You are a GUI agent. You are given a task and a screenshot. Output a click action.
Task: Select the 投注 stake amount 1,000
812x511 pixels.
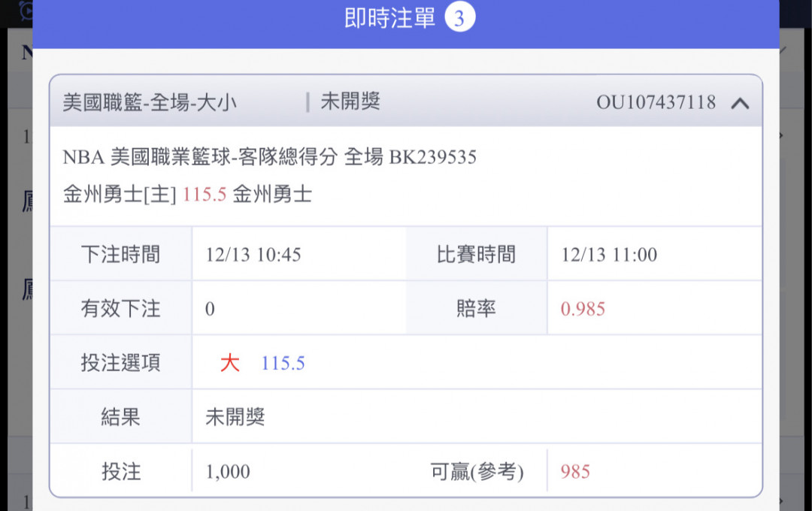tap(228, 472)
